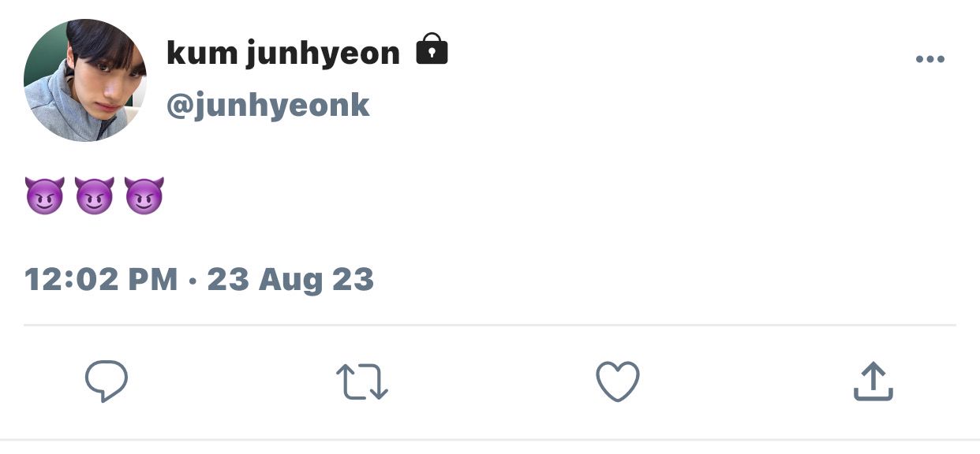
Task: Like the tweet with the heart icon
Action: click(x=617, y=381)
